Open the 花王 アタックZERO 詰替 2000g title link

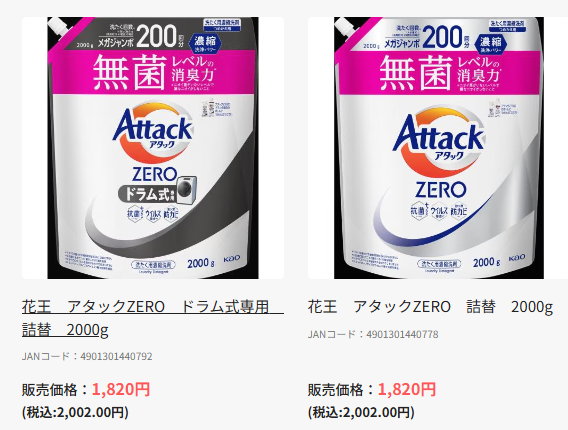[x=430, y=307]
